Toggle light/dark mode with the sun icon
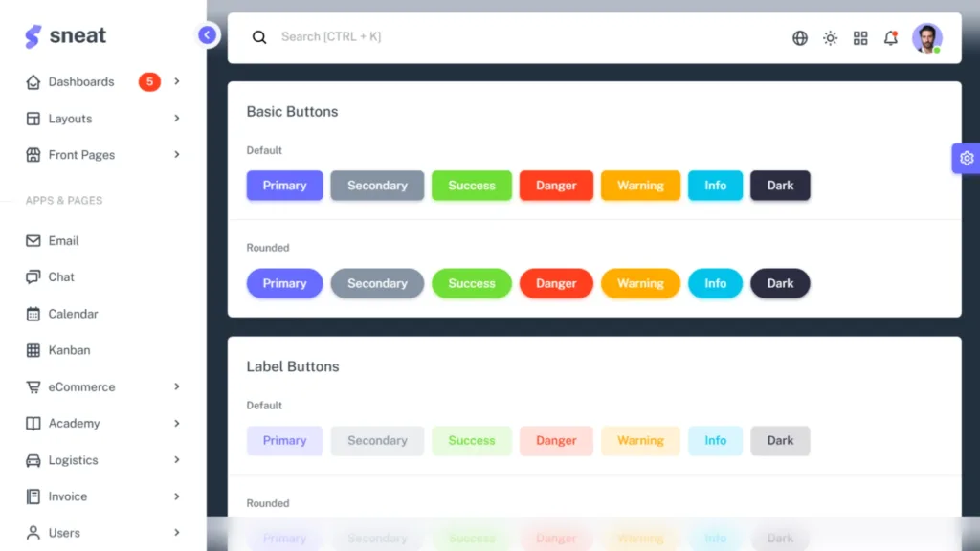Image resolution: width=980 pixels, height=551 pixels. click(830, 38)
